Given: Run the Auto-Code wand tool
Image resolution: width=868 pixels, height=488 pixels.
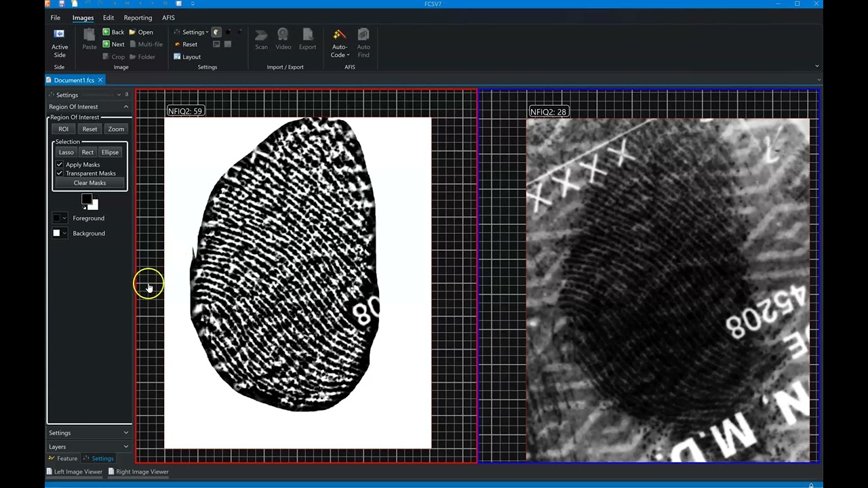Looking at the screenshot, I should [340, 35].
